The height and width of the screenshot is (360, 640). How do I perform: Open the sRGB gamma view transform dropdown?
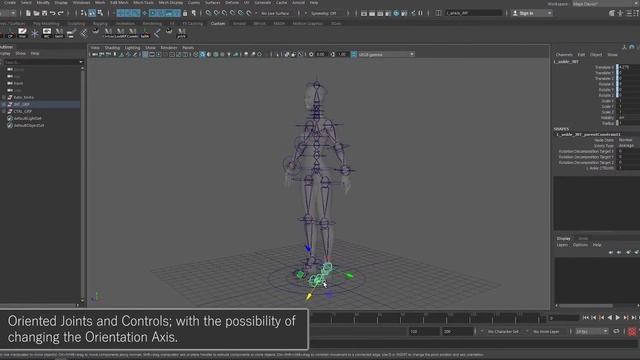tap(386, 54)
